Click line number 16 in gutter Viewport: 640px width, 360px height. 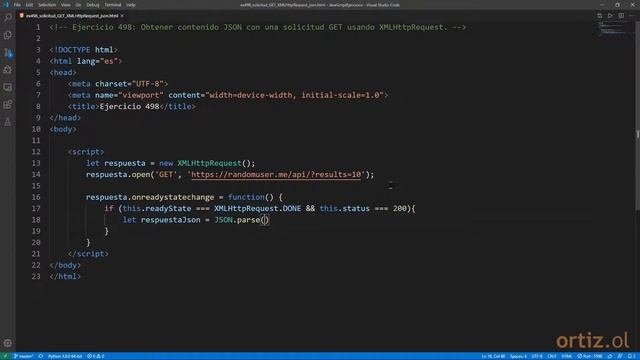point(36,197)
